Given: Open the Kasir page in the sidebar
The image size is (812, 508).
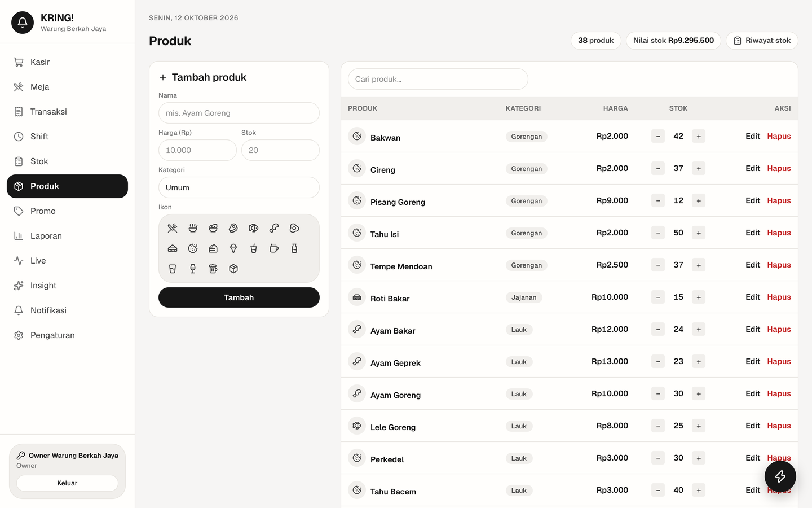Looking at the screenshot, I should (67, 62).
